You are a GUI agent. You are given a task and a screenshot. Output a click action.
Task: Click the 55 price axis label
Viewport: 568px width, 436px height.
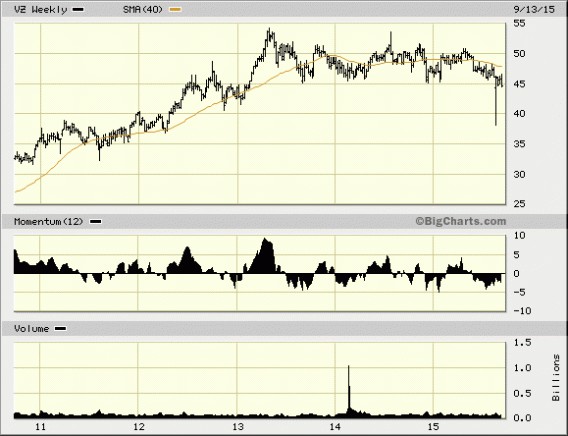point(519,24)
